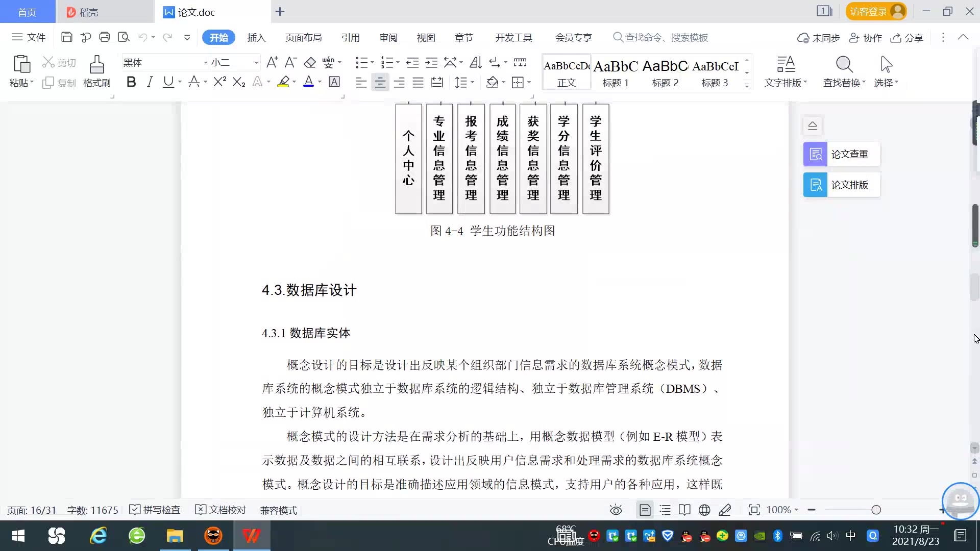Click the 分享 share button

coord(907,38)
